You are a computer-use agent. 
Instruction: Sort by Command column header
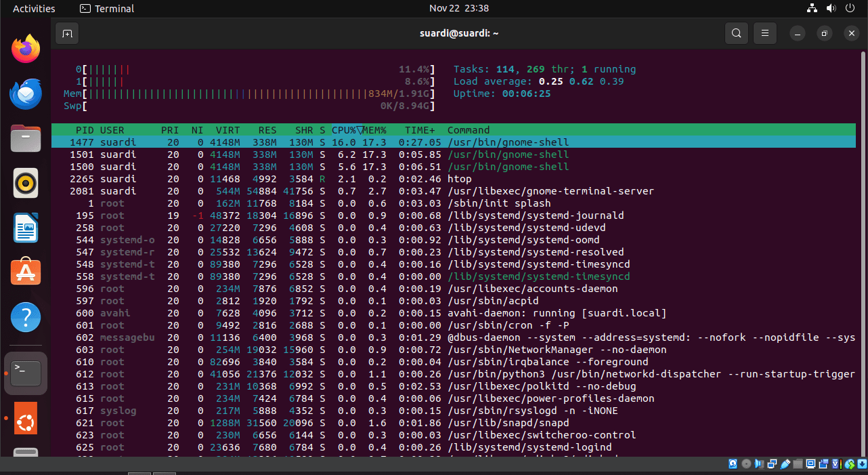pyautogui.click(x=469, y=130)
